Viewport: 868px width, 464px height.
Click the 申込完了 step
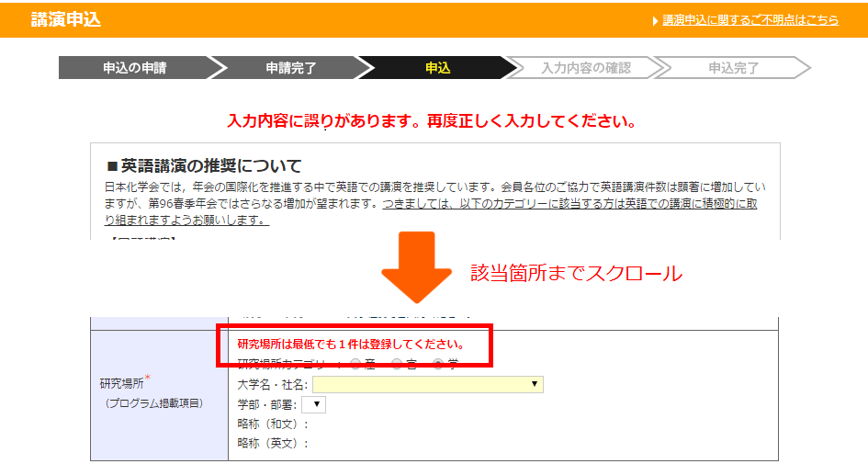(x=733, y=68)
